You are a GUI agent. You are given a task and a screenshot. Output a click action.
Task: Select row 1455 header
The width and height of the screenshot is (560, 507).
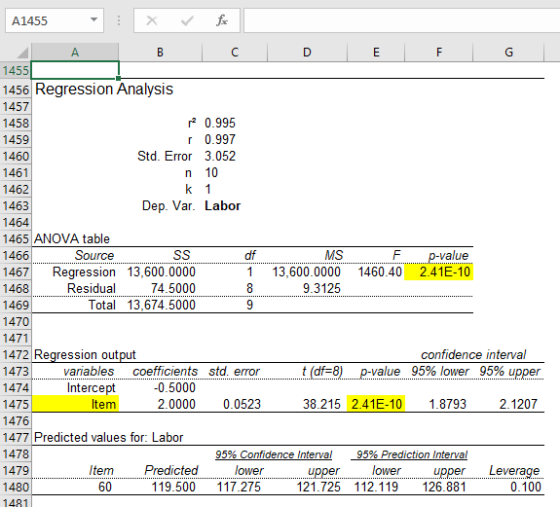click(x=15, y=70)
